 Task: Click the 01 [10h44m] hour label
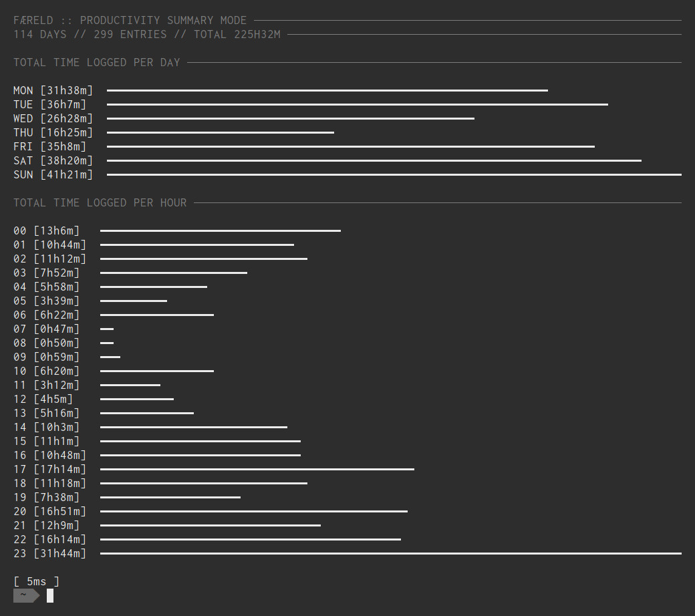point(49,245)
